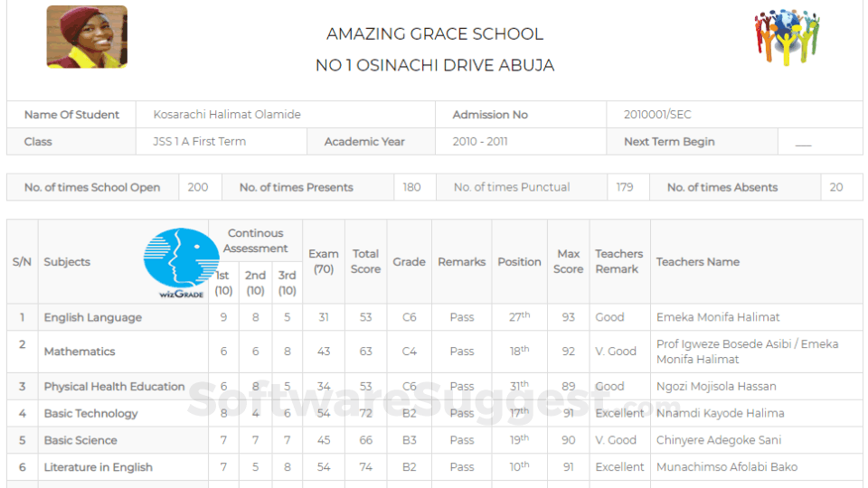The height and width of the screenshot is (488, 868).
Task: Click Basic Science 19th position cell
Action: point(519,440)
